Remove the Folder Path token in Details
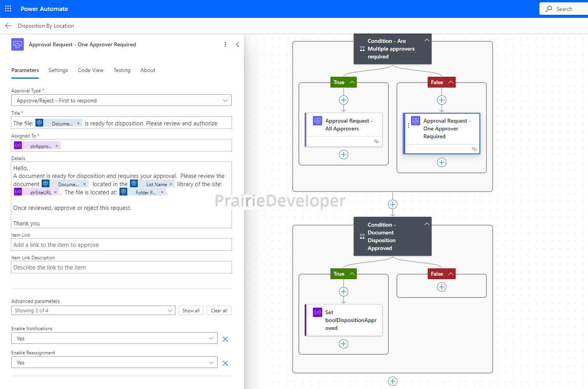 point(162,192)
